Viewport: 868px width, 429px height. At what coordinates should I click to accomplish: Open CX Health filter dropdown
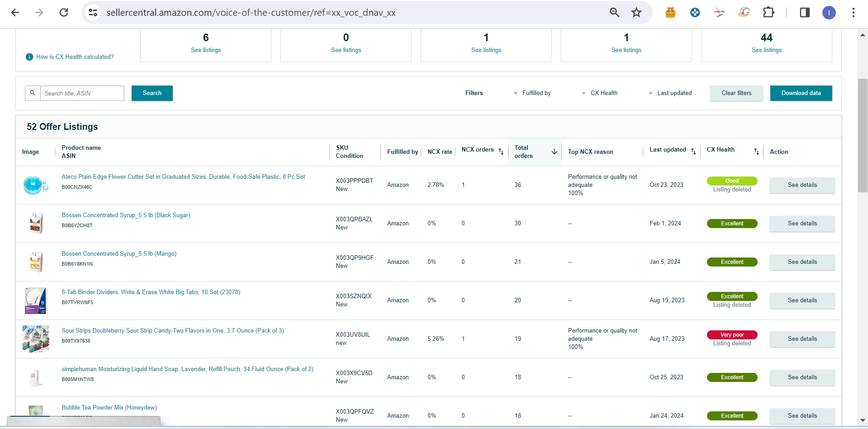(x=600, y=93)
